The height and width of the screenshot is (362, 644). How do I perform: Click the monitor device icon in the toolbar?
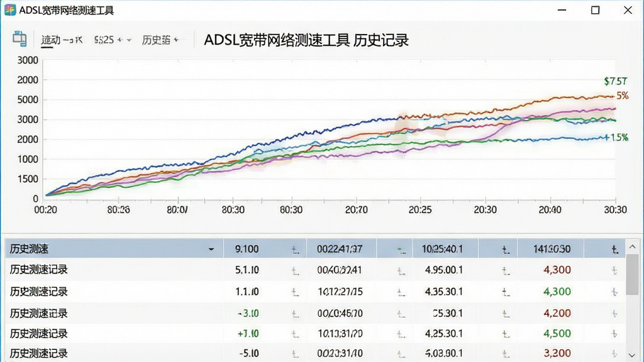coord(19,39)
